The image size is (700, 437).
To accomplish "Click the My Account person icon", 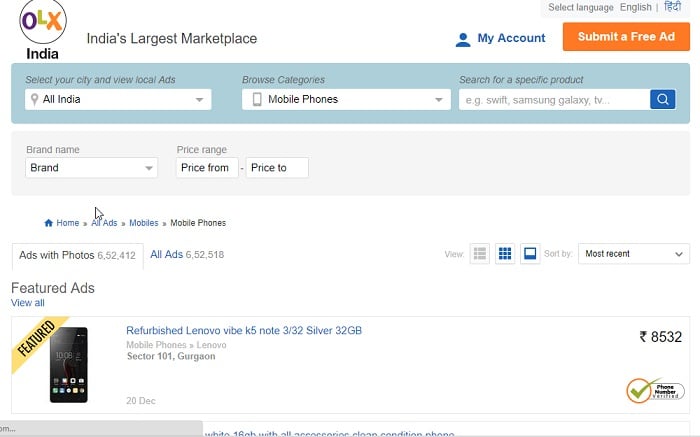I will click(463, 40).
